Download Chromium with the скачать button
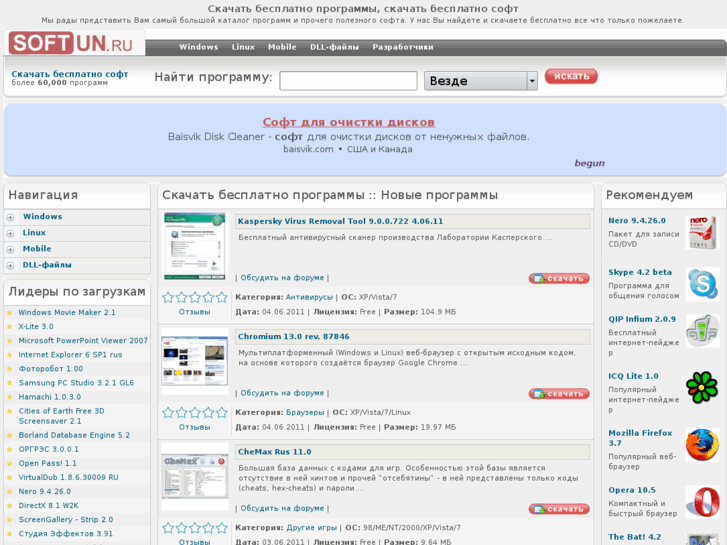The image size is (727, 545). [559, 394]
